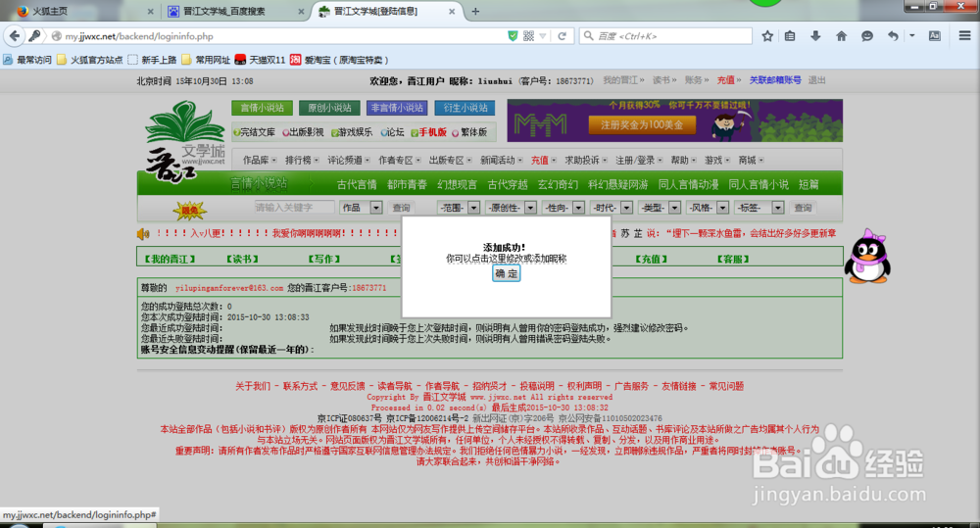Open the 都市青春 category link
The height and width of the screenshot is (528, 980).
pyautogui.click(x=407, y=184)
